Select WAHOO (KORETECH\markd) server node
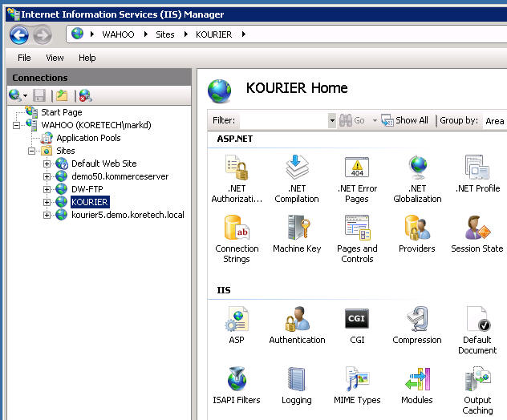507x420 pixels. coord(96,125)
